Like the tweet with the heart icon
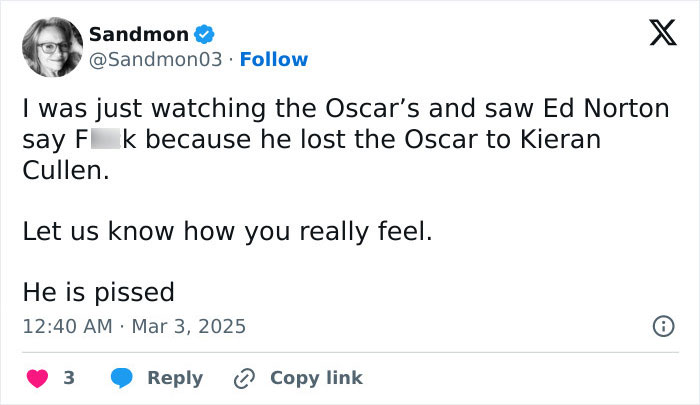Viewport: 700px width, 405px height. click(x=36, y=378)
